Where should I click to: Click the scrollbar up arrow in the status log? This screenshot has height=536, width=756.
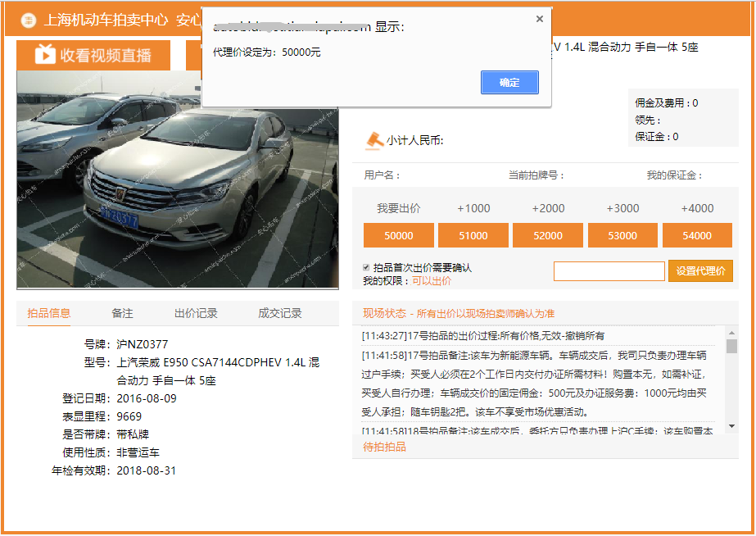(731, 333)
